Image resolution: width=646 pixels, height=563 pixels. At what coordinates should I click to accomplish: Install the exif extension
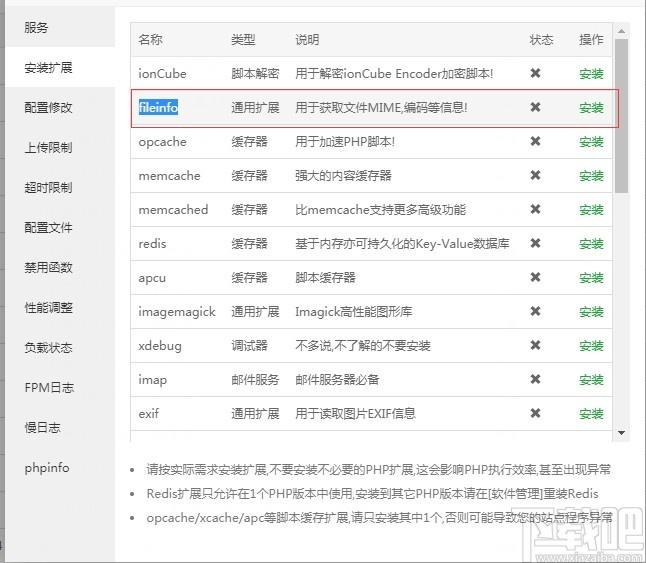(x=591, y=413)
